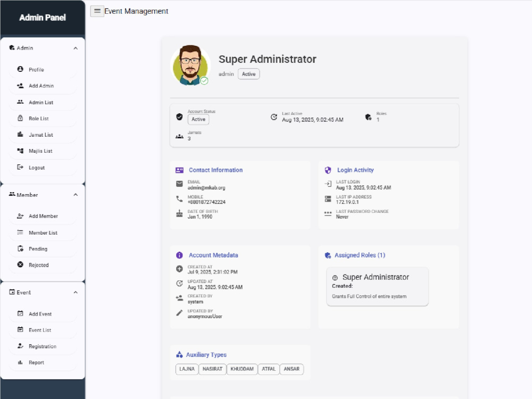Open the Role List page
This screenshot has height=399, width=532.
(x=43, y=119)
